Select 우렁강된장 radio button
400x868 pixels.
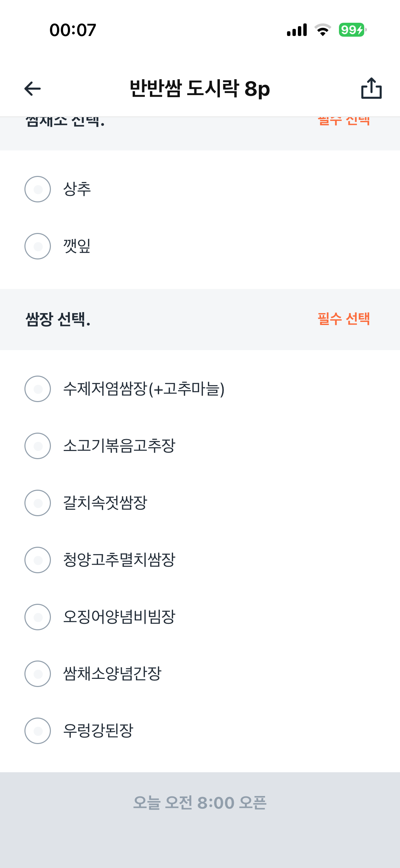pyautogui.click(x=38, y=731)
